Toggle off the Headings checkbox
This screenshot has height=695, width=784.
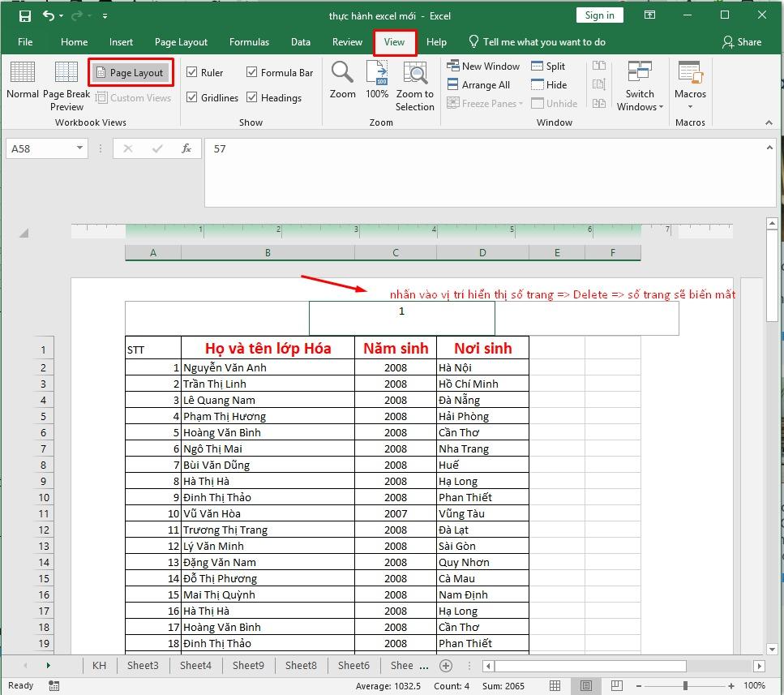[x=252, y=97]
